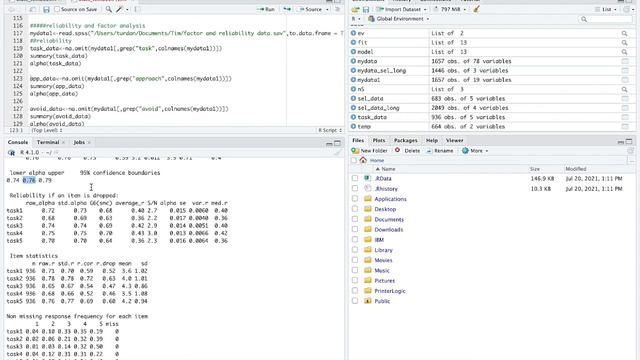The height and width of the screenshot is (360, 640).
Task: Open memory usage 797 MiB dropdown
Action: 450,9
